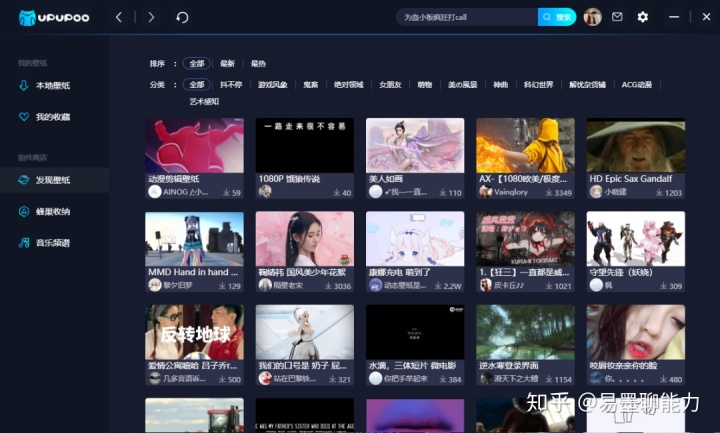Click the download icon showing 1154
Image resolution: width=720 pixels, height=433 pixels.
pos(549,379)
